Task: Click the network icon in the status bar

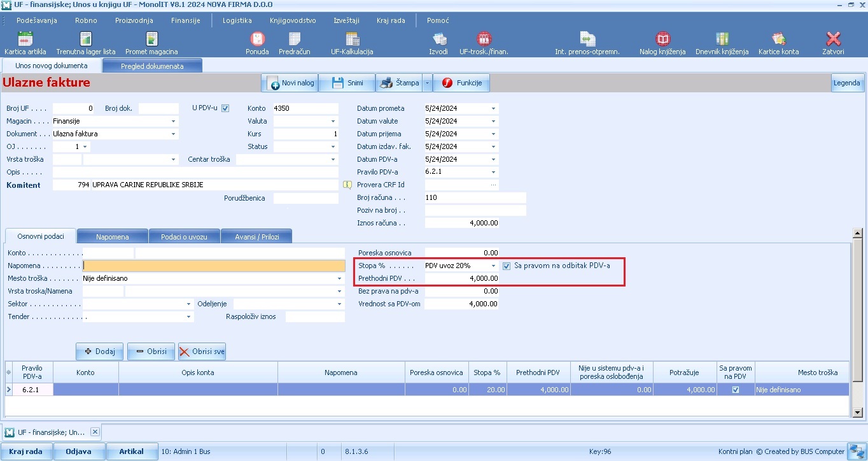Action: tap(857, 451)
